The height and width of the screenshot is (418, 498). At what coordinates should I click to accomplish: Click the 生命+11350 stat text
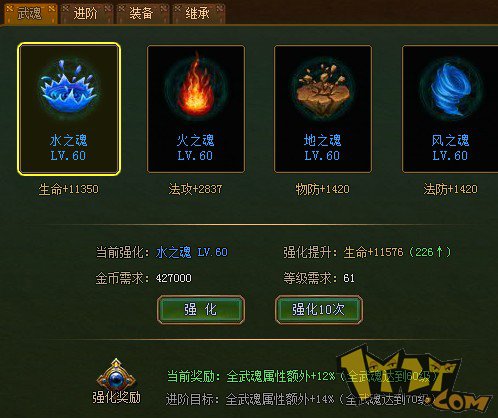pos(68,189)
